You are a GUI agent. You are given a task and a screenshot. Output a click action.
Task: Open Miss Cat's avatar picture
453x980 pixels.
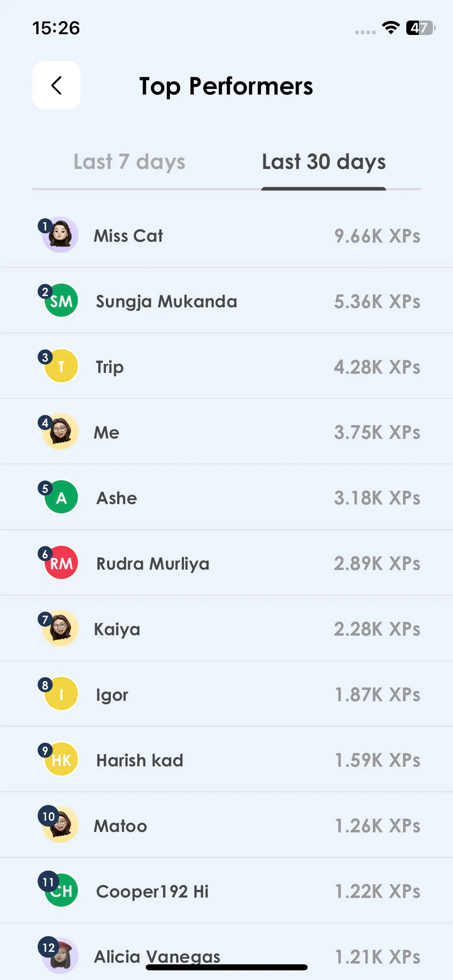point(60,235)
